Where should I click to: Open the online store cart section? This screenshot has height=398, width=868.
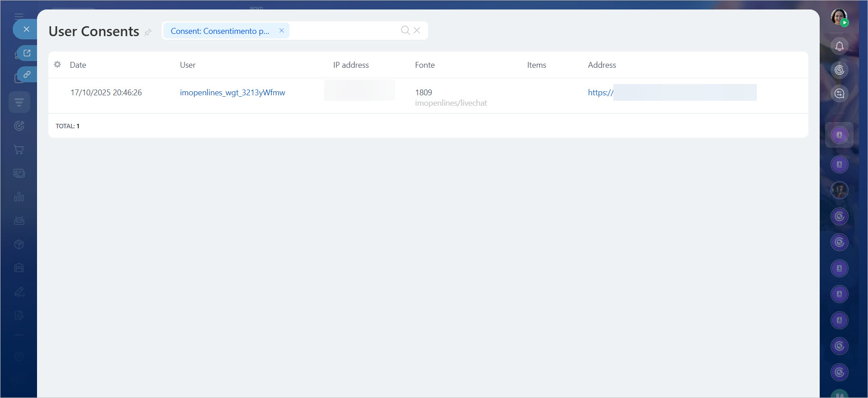tap(19, 150)
